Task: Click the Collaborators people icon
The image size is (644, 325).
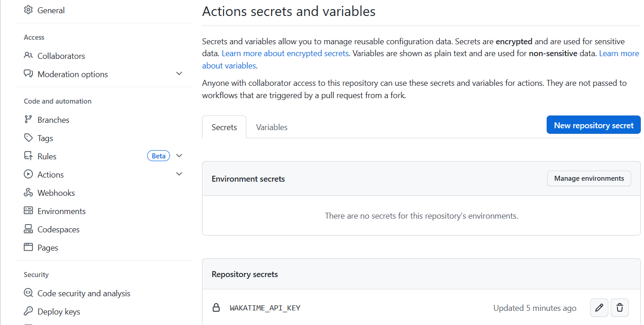Action: click(28, 56)
